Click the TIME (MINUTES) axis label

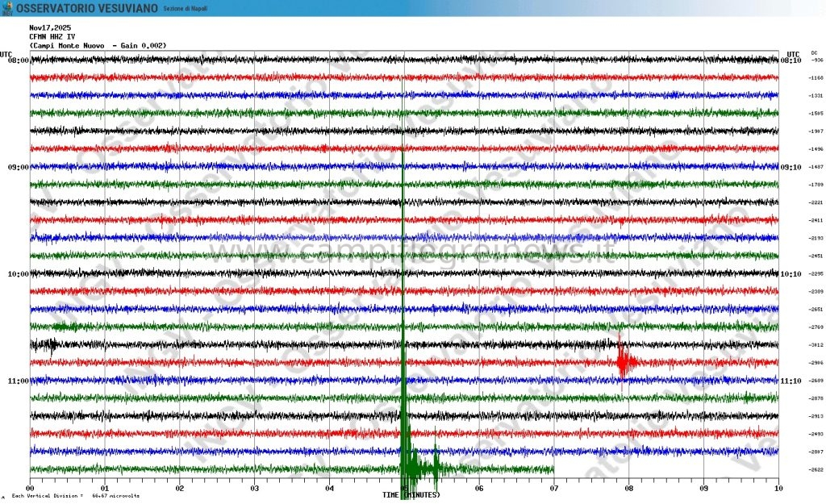(x=411, y=494)
